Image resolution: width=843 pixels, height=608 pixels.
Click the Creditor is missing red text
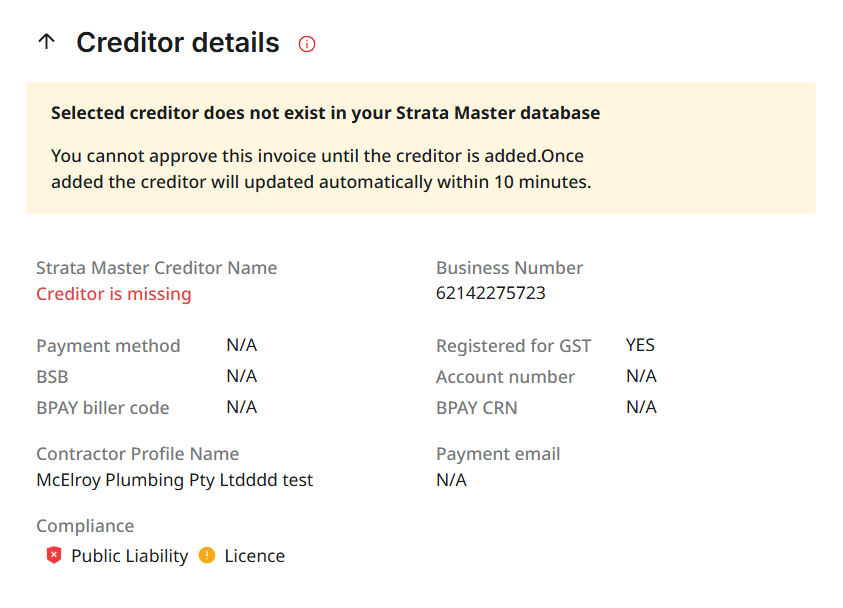113,293
